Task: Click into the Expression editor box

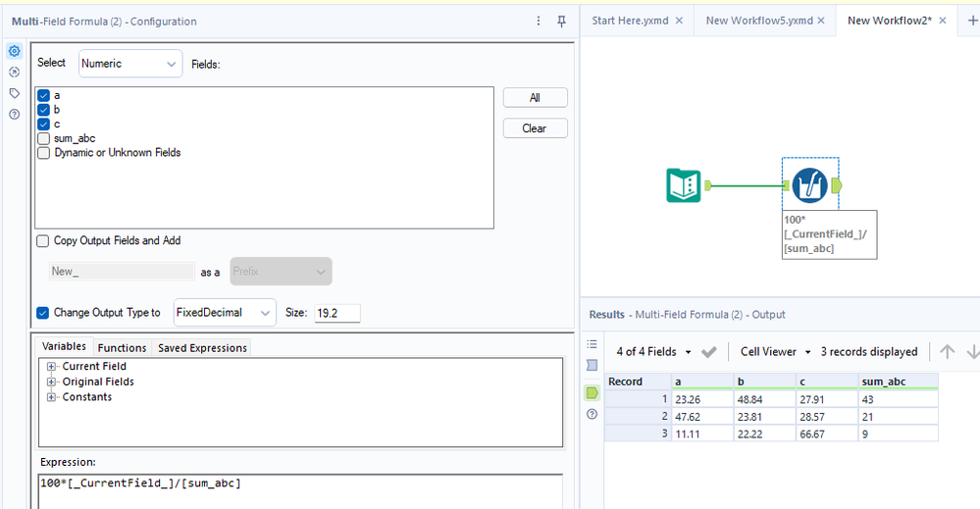Action: (300, 491)
